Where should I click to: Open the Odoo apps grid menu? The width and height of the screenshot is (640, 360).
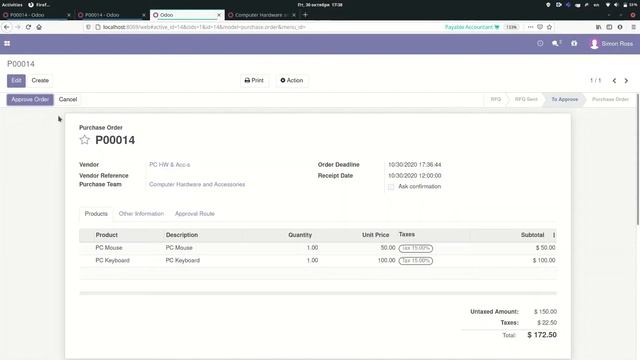(x=7, y=43)
